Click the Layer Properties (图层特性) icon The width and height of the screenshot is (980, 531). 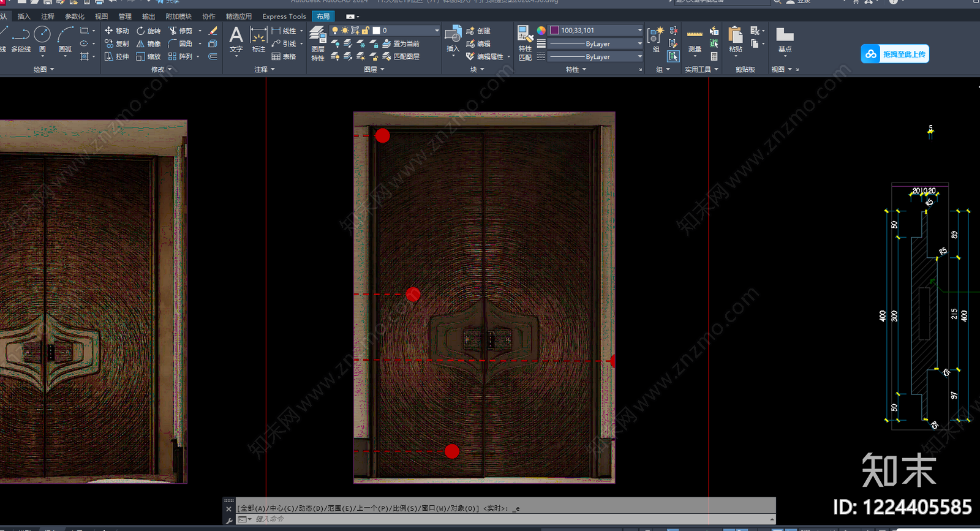(x=317, y=43)
